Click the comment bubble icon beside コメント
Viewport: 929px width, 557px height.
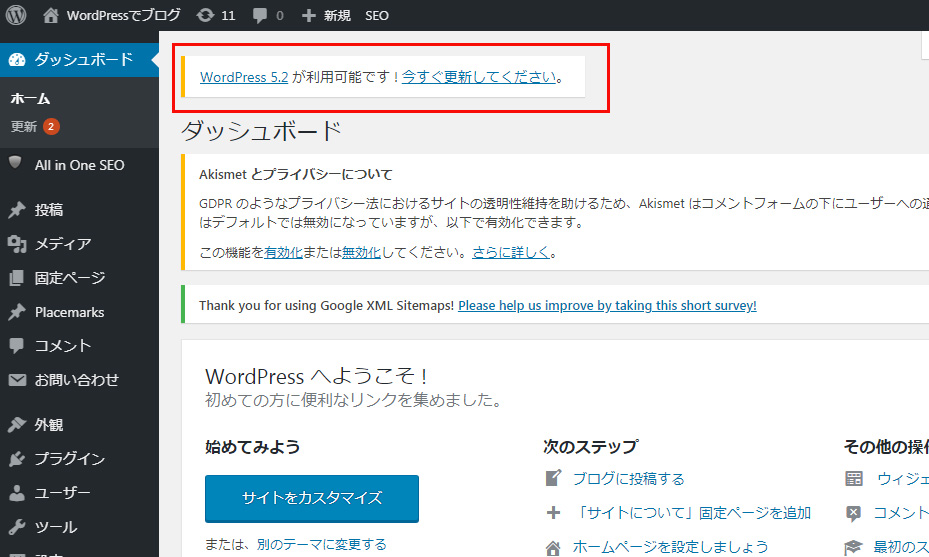[17, 345]
